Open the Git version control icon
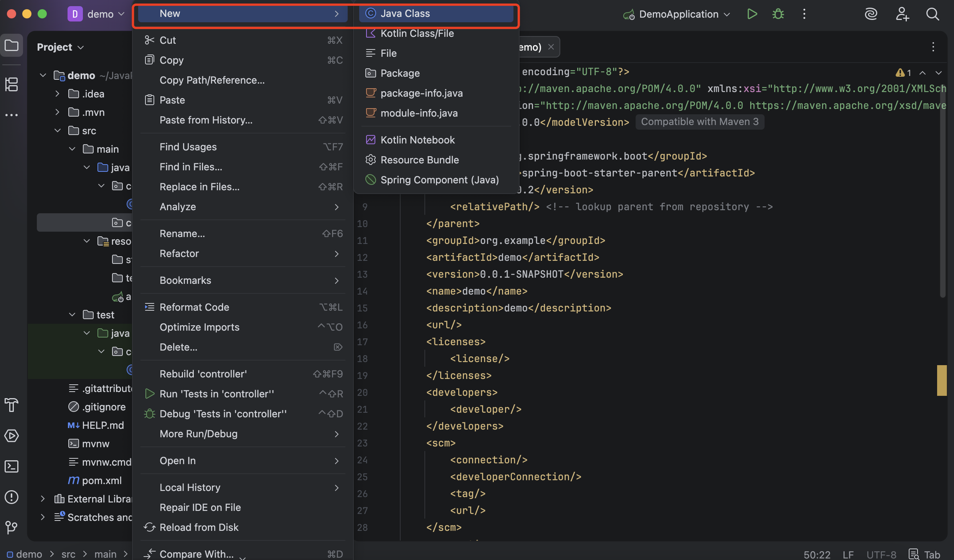The height and width of the screenshot is (560, 954). point(12,527)
